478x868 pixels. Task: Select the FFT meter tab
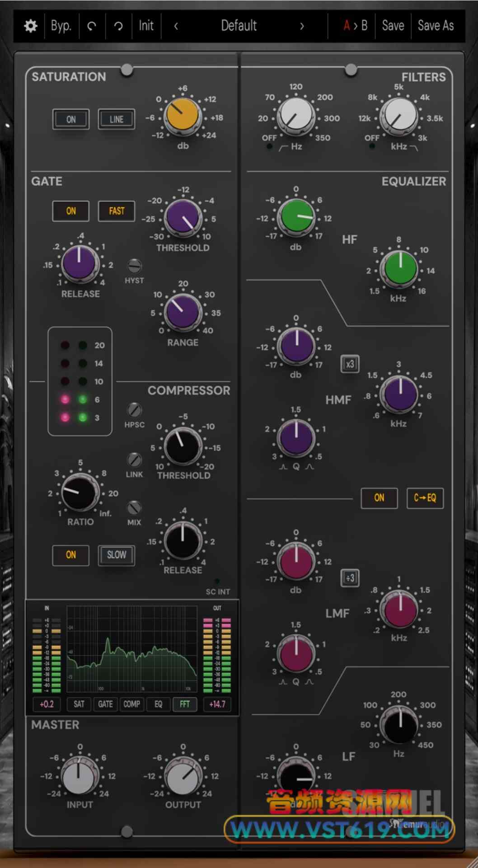click(185, 704)
